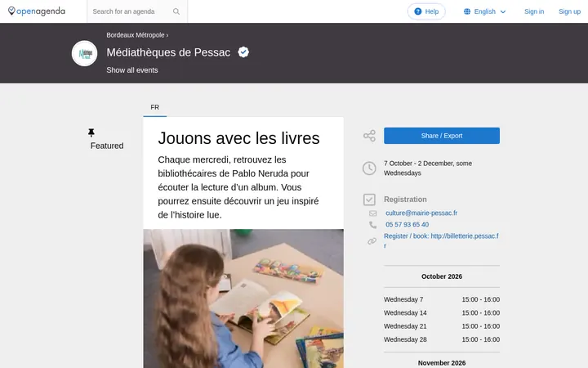The image size is (588, 368).
Task: Select the Wednesday 28 timing row
Action: [441, 339]
